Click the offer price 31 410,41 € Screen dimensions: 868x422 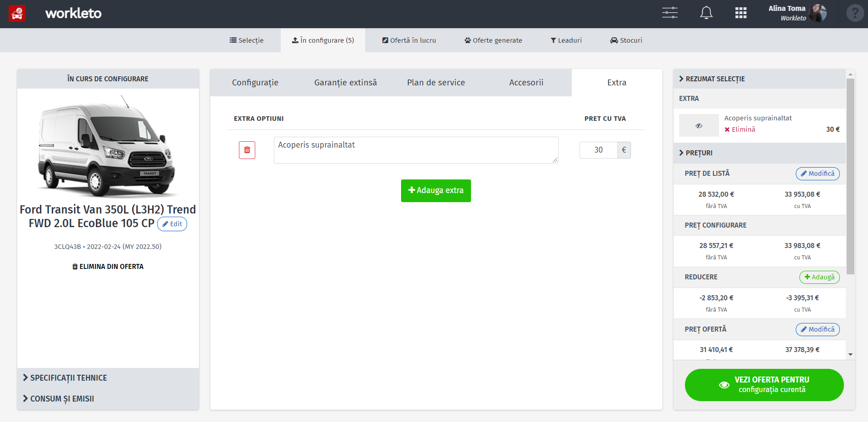(x=716, y=350)
